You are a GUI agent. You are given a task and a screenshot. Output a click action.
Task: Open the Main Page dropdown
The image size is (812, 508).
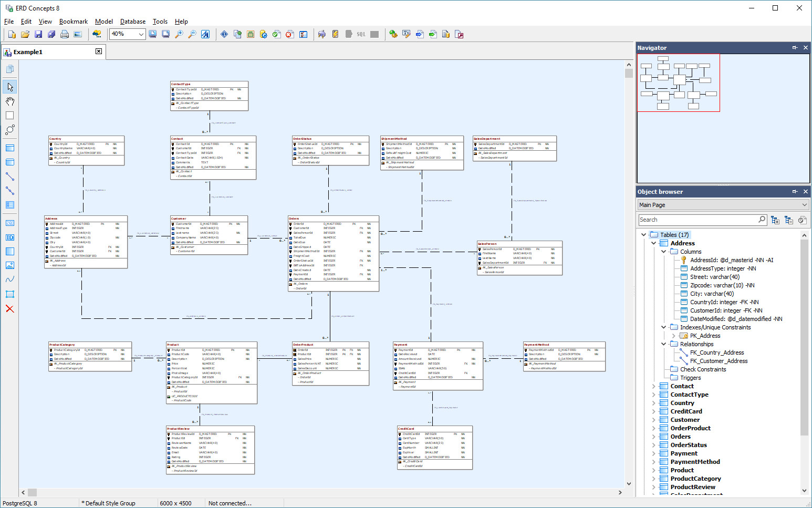pyautogui.click(x=723, y=205)
